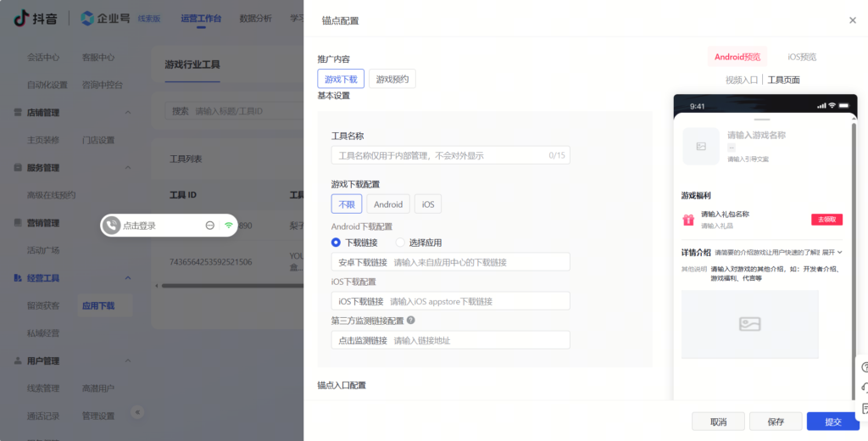Click help icon beside 第三方监测链接配置
Screen dimensions: 868x441
(x=411, y=321)
